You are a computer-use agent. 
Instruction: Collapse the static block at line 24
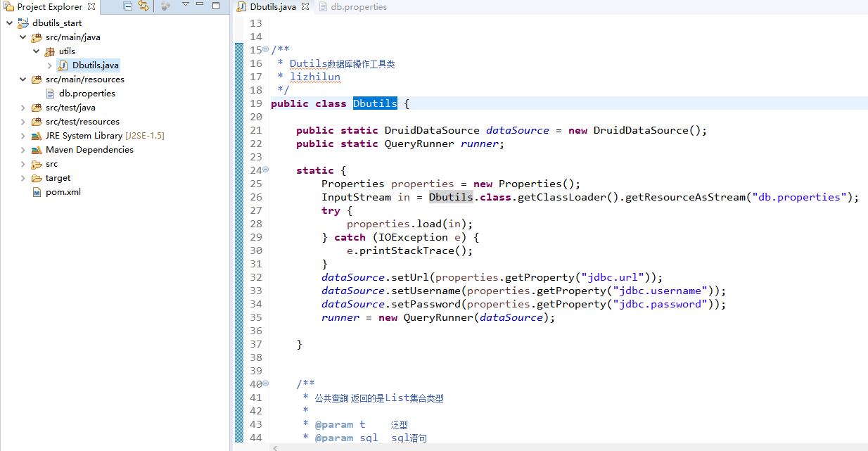[265, 170]
